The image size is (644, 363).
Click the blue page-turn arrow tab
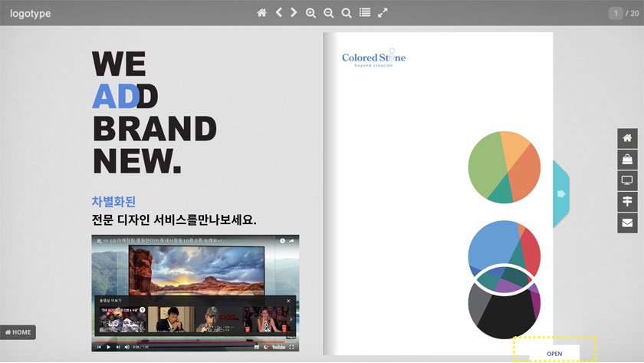click(x=560, y=193)
